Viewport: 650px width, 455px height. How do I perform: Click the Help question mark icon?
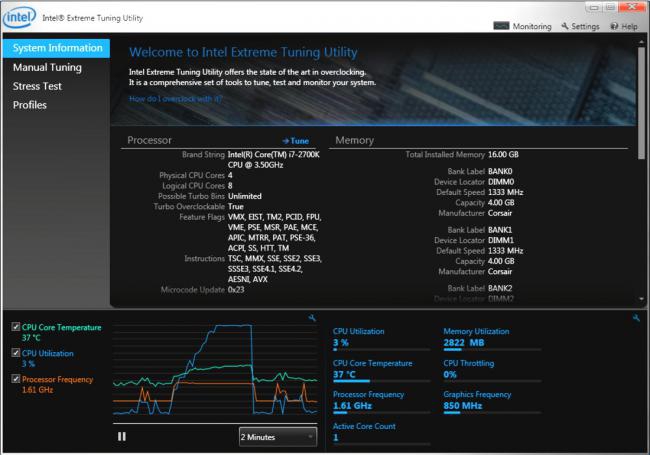coord(614,27)
